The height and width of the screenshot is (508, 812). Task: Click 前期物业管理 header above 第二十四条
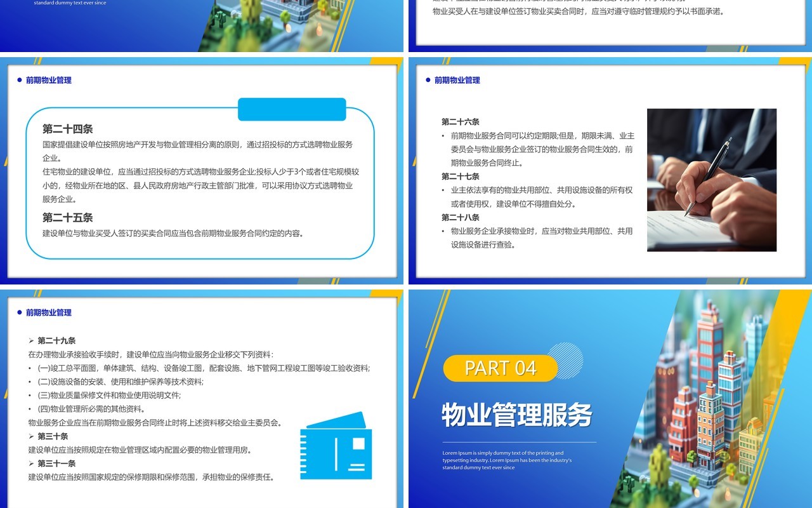(x=49, y=80)
